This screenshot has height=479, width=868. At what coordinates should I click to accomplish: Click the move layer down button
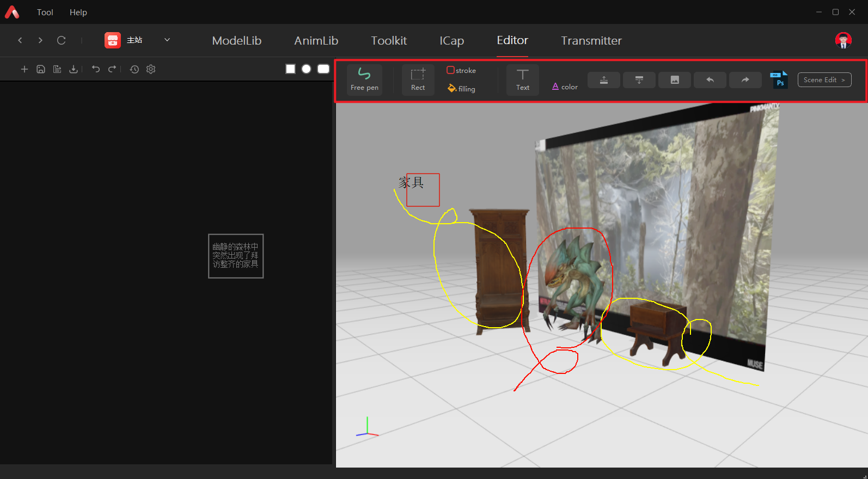coord(639,80)
